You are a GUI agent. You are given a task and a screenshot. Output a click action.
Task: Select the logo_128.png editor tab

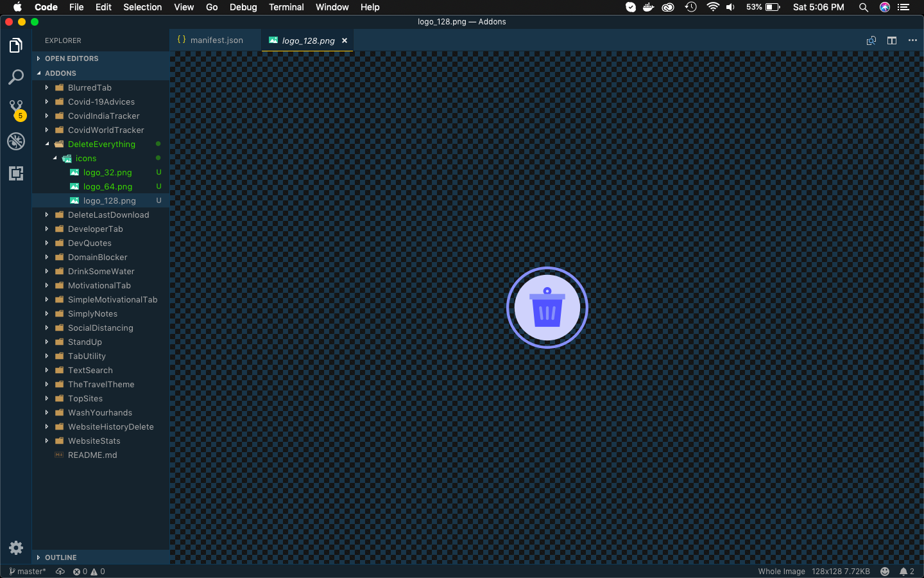307,40
